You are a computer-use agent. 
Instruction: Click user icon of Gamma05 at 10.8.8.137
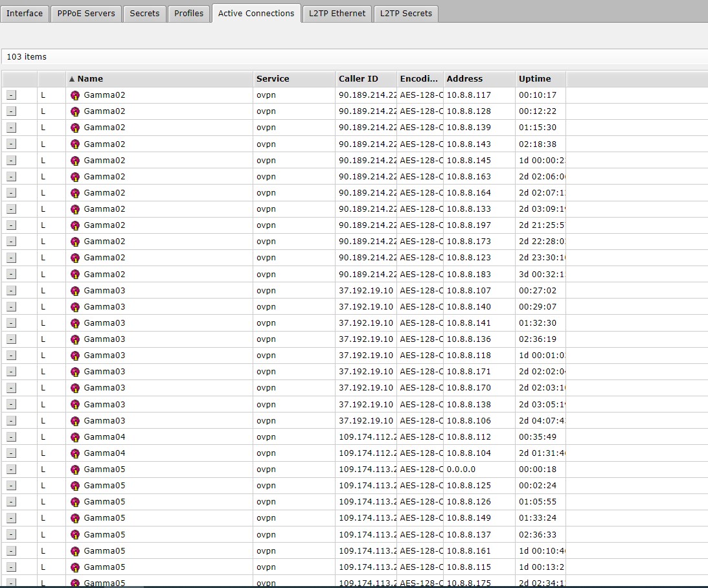coord(75,535)
